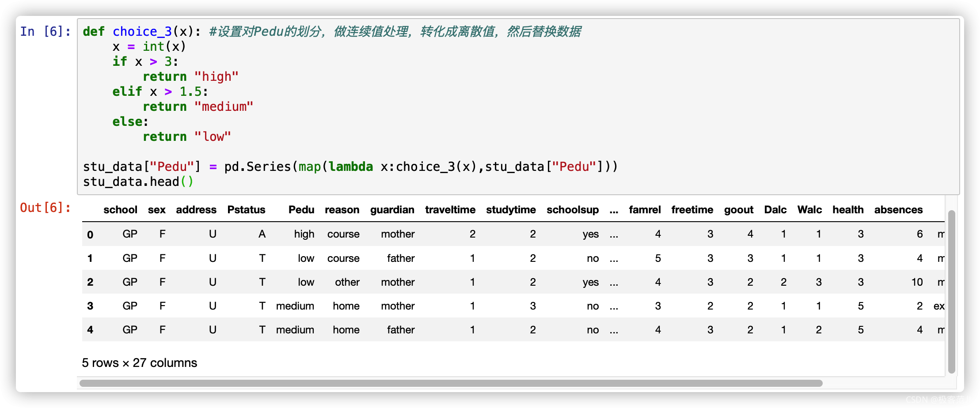Viewport: 980px width, 408px height.
Task: Click the 'sex' column header
Action: [157, 210]
